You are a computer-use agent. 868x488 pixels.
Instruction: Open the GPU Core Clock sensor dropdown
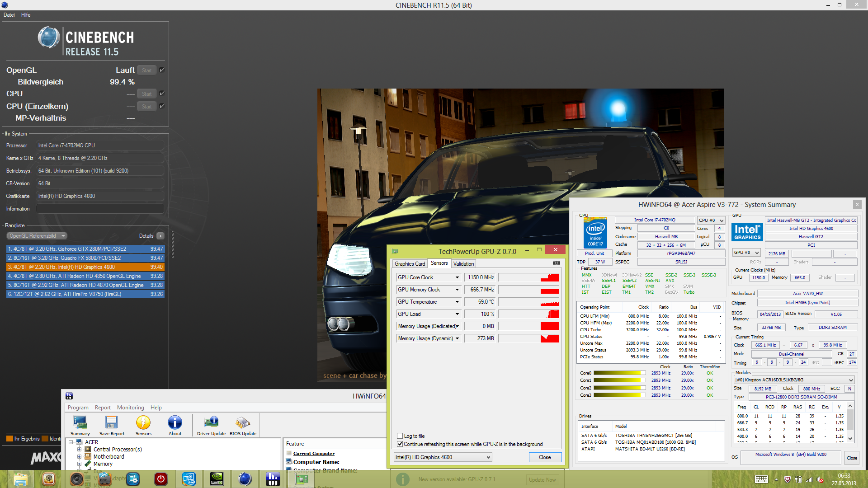[457, 277]
